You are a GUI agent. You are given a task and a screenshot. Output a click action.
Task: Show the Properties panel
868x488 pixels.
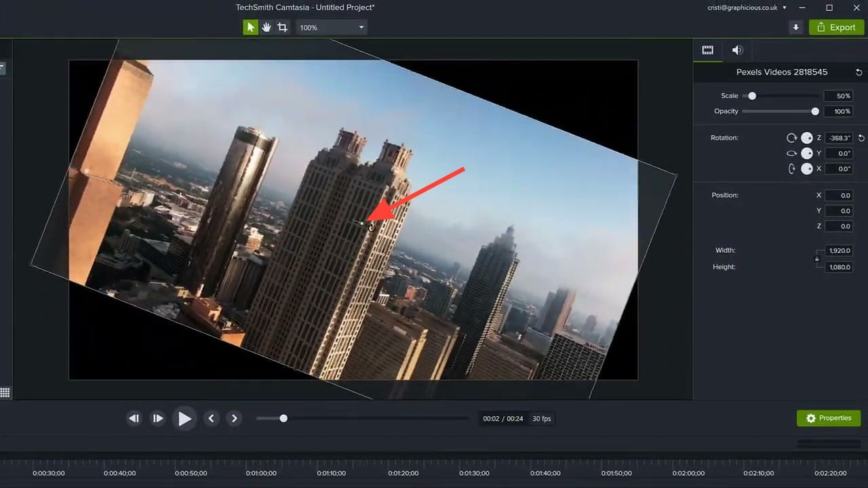829,418
